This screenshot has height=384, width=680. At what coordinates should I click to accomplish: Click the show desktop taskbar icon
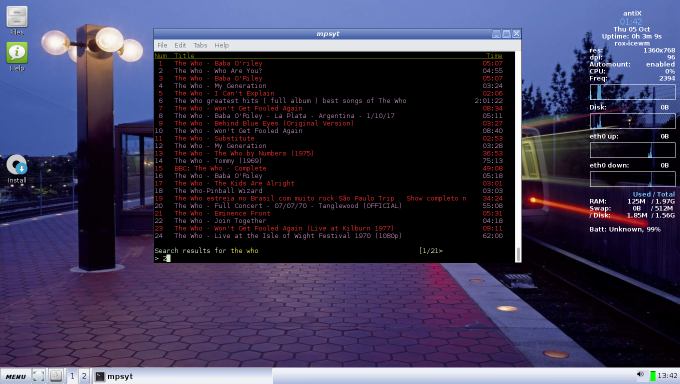tap(38, 376)
